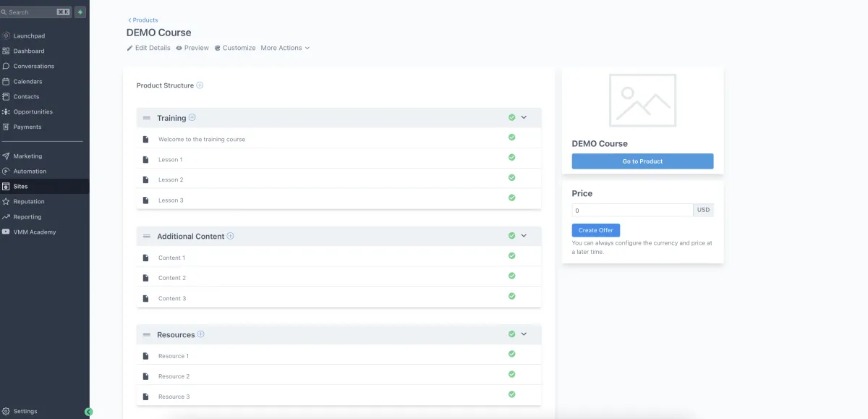Open Lesson 1
868x419 pixels.
[x=171, y=159]
